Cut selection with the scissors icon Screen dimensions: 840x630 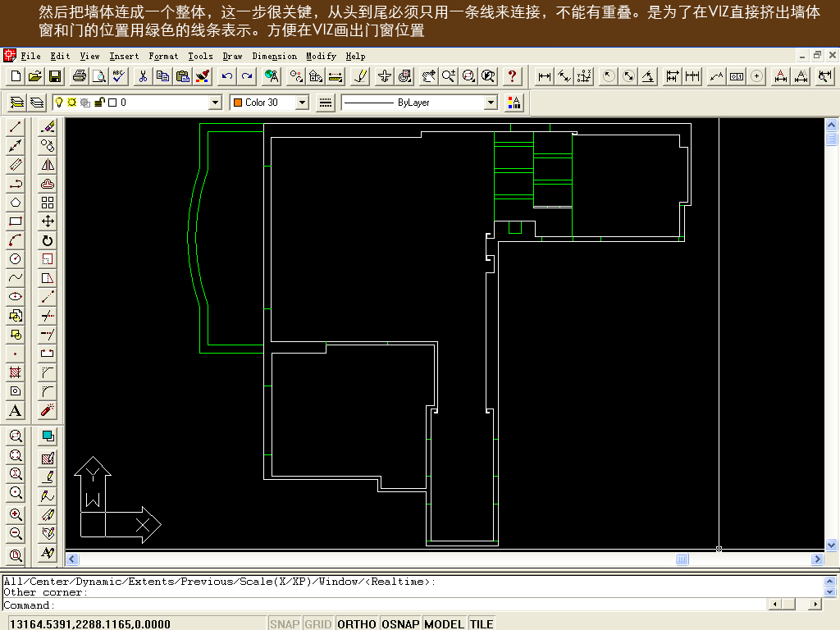coord(143,76)
